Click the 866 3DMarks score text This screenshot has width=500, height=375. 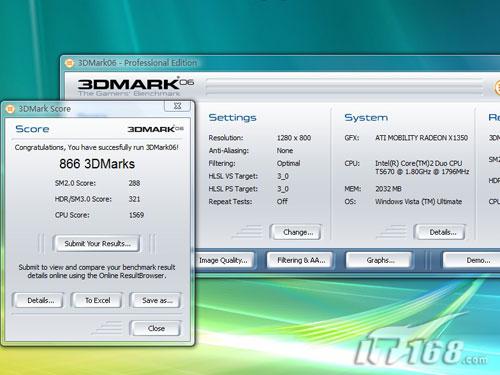click(97, 164)
